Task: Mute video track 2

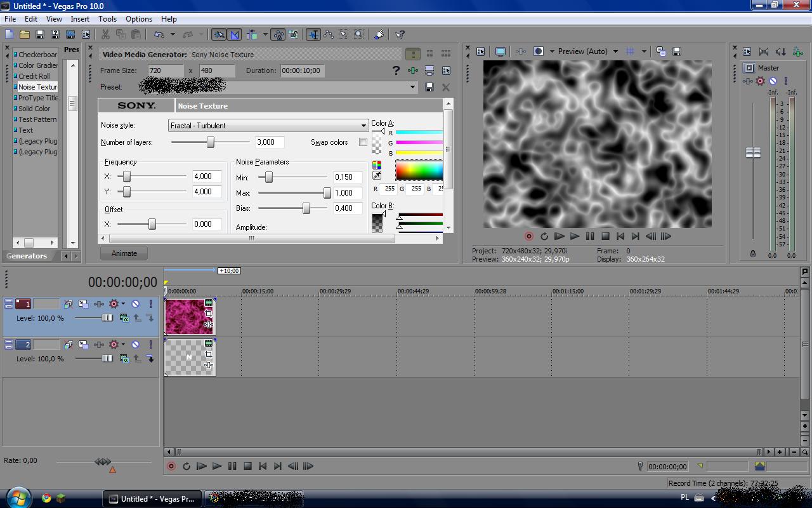Action: tap(135, 344)
